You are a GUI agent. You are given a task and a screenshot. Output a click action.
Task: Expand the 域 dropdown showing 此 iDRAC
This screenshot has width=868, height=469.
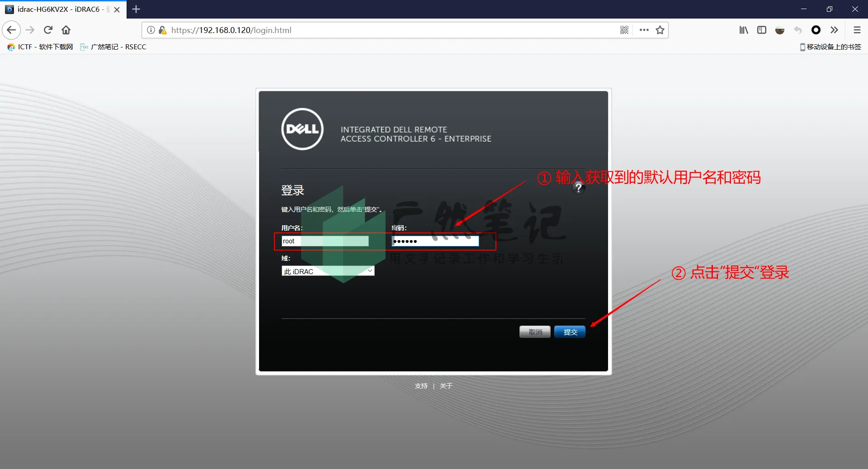click(x=328, y=271)
